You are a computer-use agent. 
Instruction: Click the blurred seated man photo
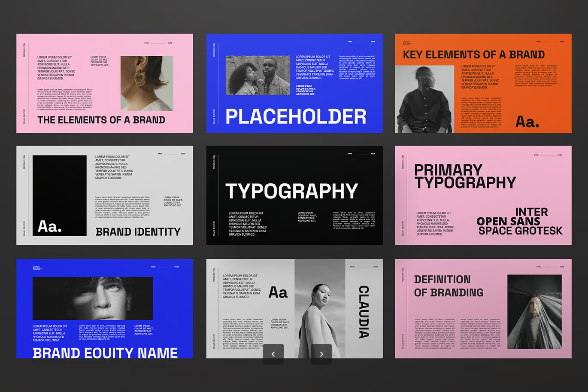[x=424, y=99]
